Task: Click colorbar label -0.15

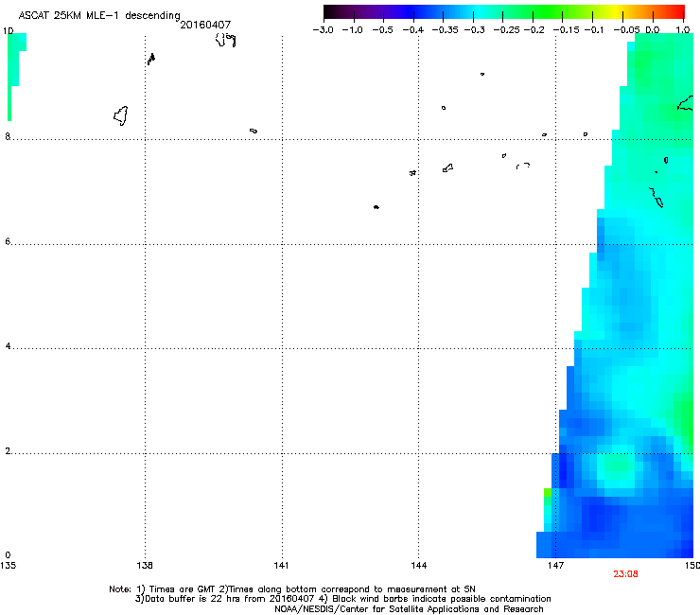Action: [x=566, y=30]
